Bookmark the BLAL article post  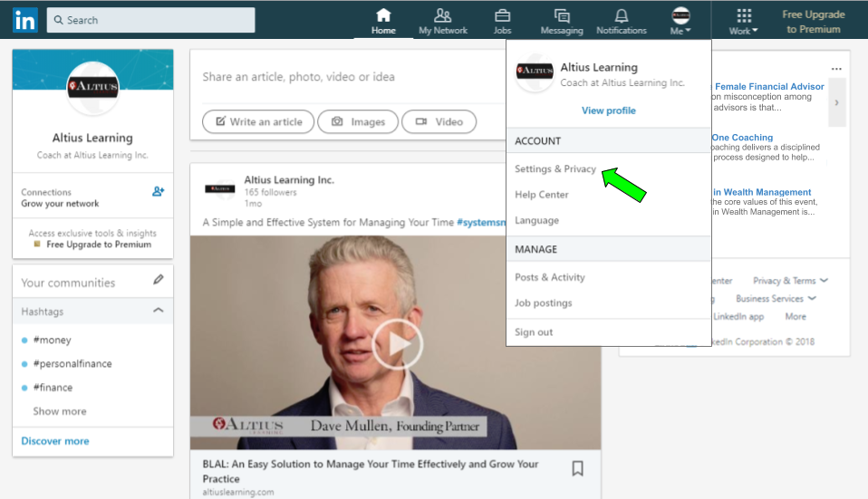(577, 468)
